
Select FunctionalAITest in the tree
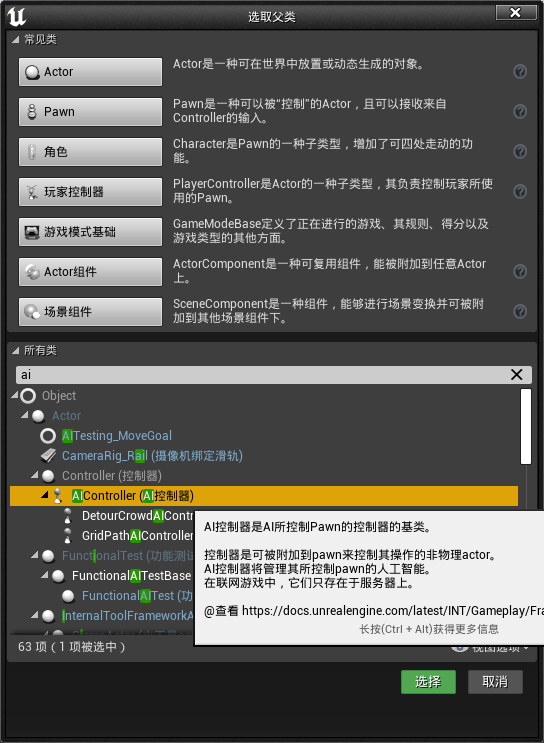[137, 596]
